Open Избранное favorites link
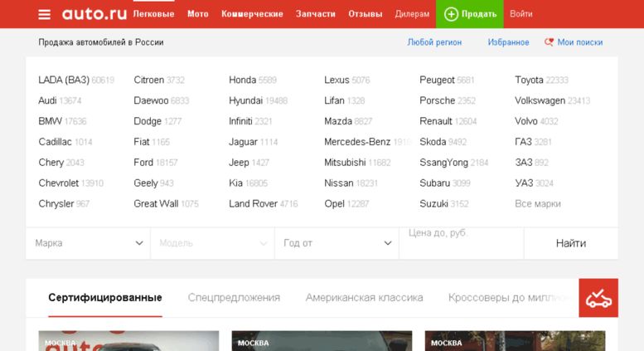 tap(508, 42)
